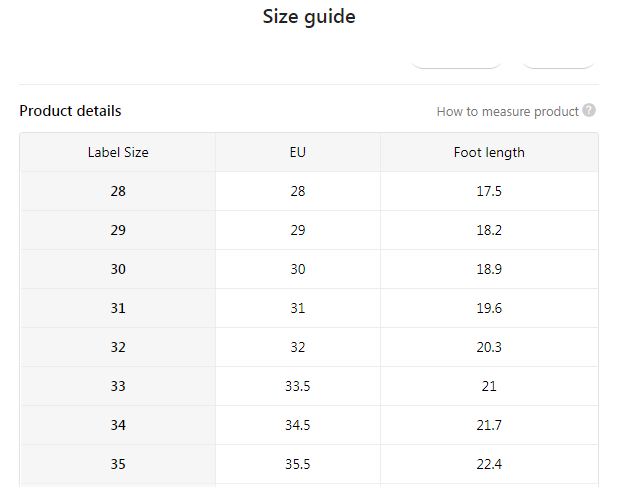Image resolution: width=622 pixels, height=487 pixels.
Task: Click the question mark help icon
Action: click(x=589, y=111)
